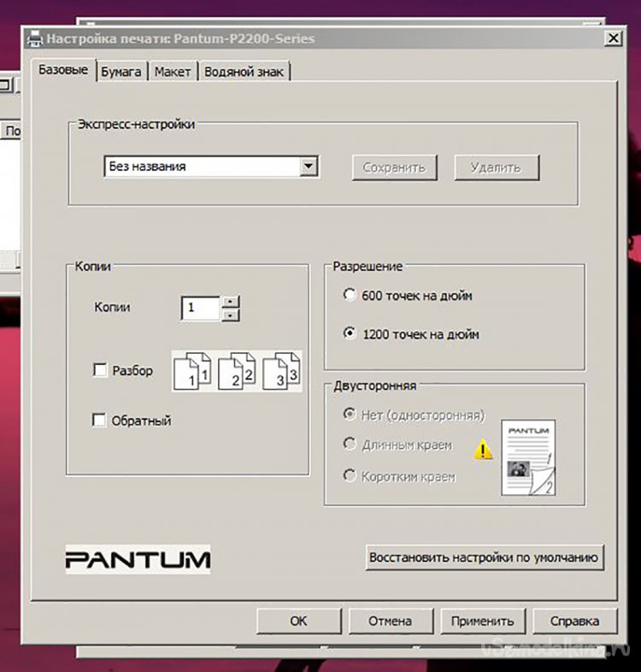The width and height of the screenshot is (641, 672).
Task: Click the Копии number input field
Action: click(200, 308)
